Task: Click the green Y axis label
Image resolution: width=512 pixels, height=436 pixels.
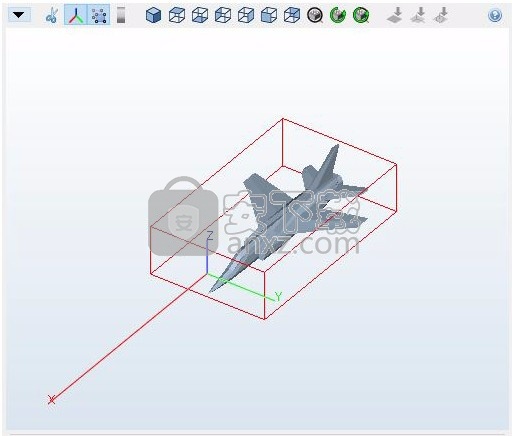Action: pos(278,296)
